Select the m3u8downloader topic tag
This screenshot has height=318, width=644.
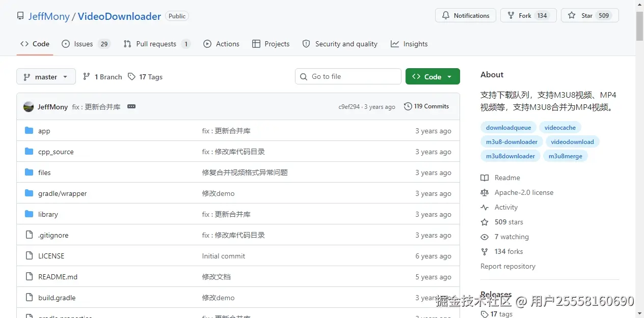pyautogui.click(x=511, y=156)
